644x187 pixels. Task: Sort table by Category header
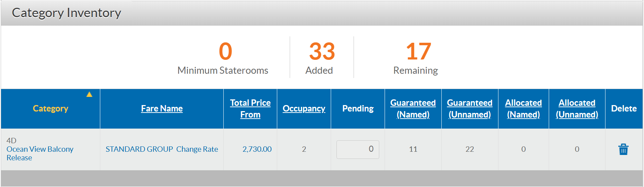tap(50, 109)
